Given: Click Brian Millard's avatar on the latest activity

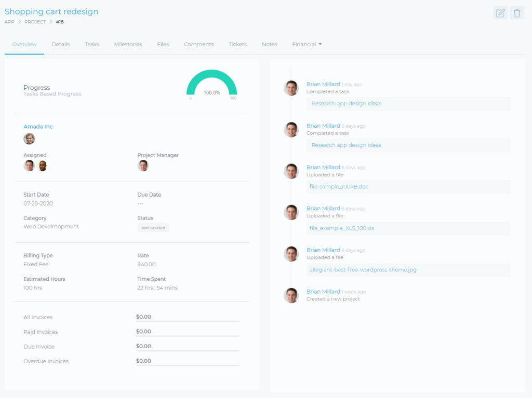Looking at the screenshot, I should (291, 88).
